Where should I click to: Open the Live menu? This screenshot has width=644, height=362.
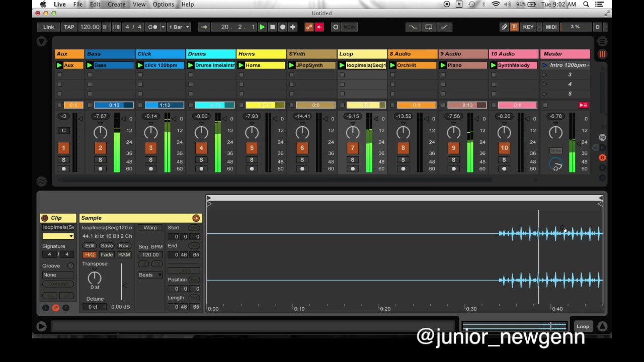point(60,5)
